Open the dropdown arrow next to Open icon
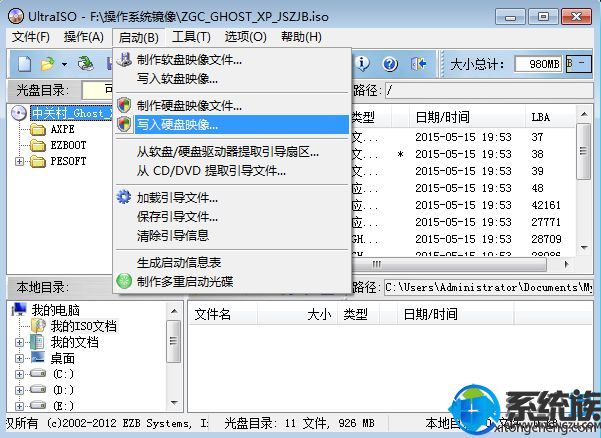The height and width of the screenshot is (438, 601). point(64,64)
